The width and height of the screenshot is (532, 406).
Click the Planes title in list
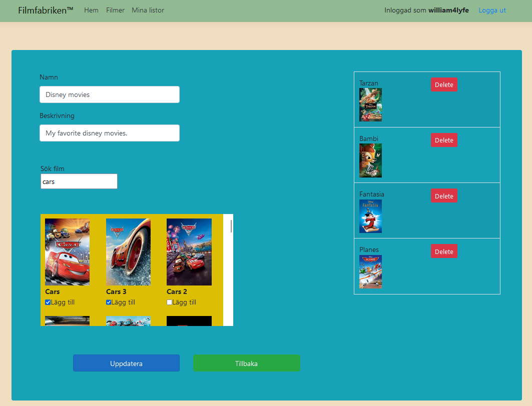click(369, 250)
